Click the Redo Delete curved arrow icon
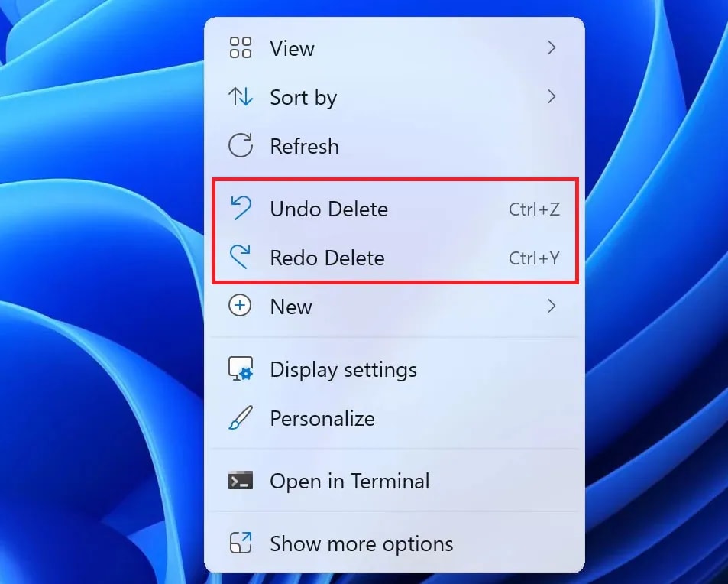The height and width of the screenshot is (584, 728). [x=241, y=257]
